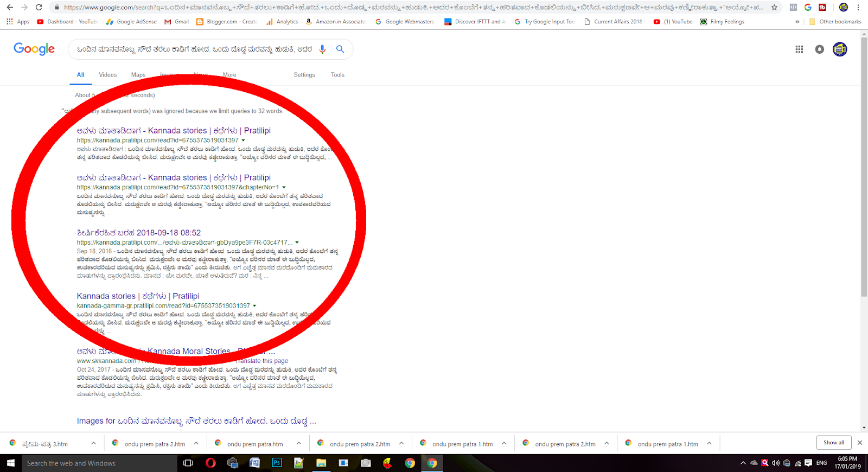Viewport: 868px width, 472px height.
Task: View Google notifications bell
Action: click(819, 49)
